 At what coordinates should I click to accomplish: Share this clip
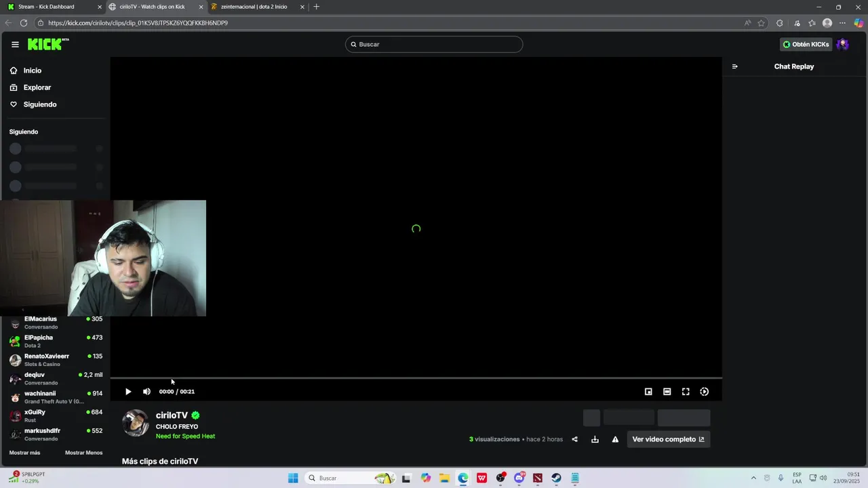pyautogui.click(x=574, y=439)
